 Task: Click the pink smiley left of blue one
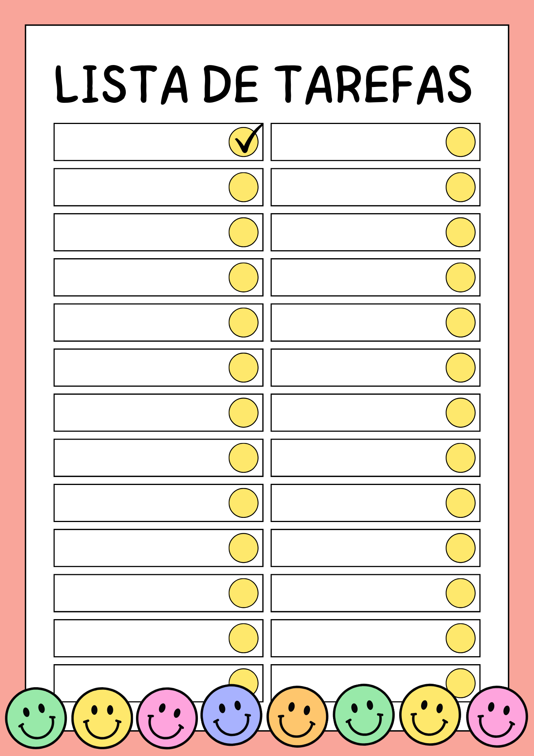167,718
